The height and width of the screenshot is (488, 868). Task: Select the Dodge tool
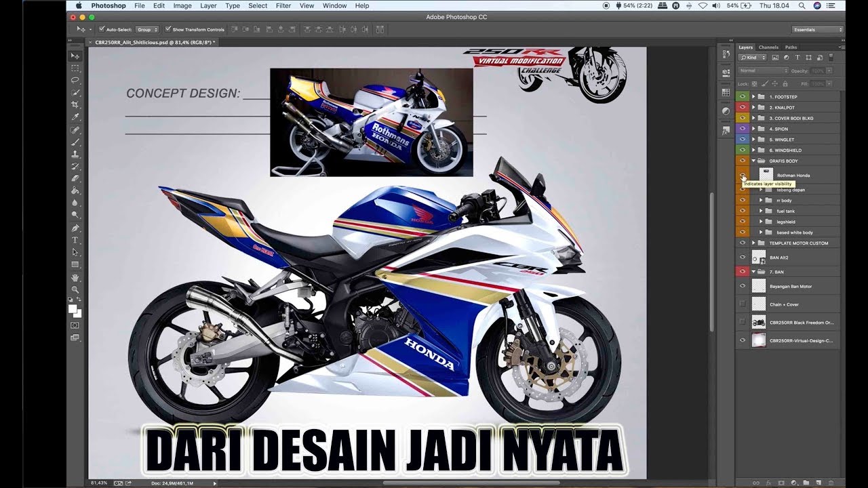[x=75, y=215]
